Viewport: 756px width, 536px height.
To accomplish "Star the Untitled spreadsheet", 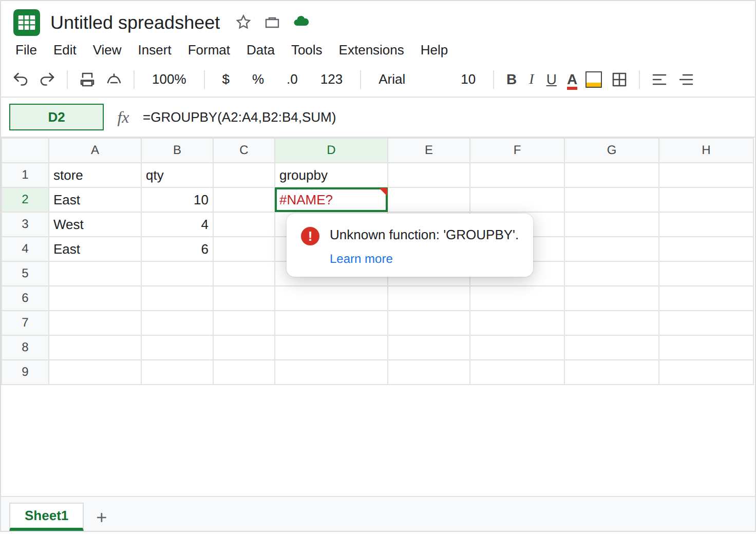I will point(243,22).
